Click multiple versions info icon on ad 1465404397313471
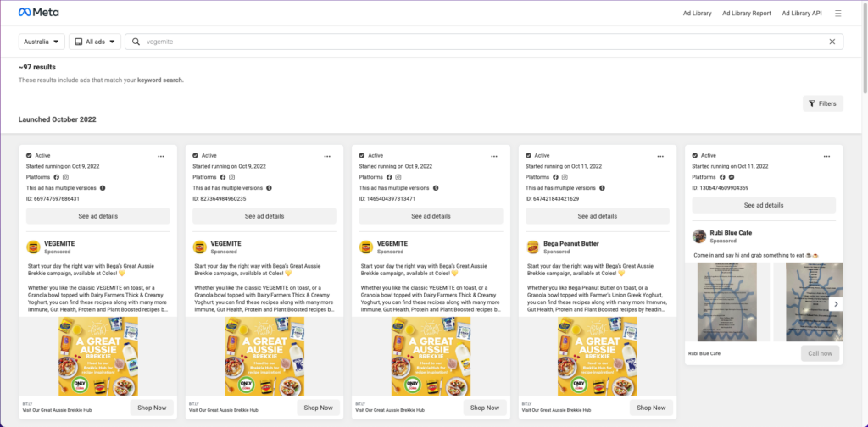Screen dimensions: 868x427 (436, 188)
